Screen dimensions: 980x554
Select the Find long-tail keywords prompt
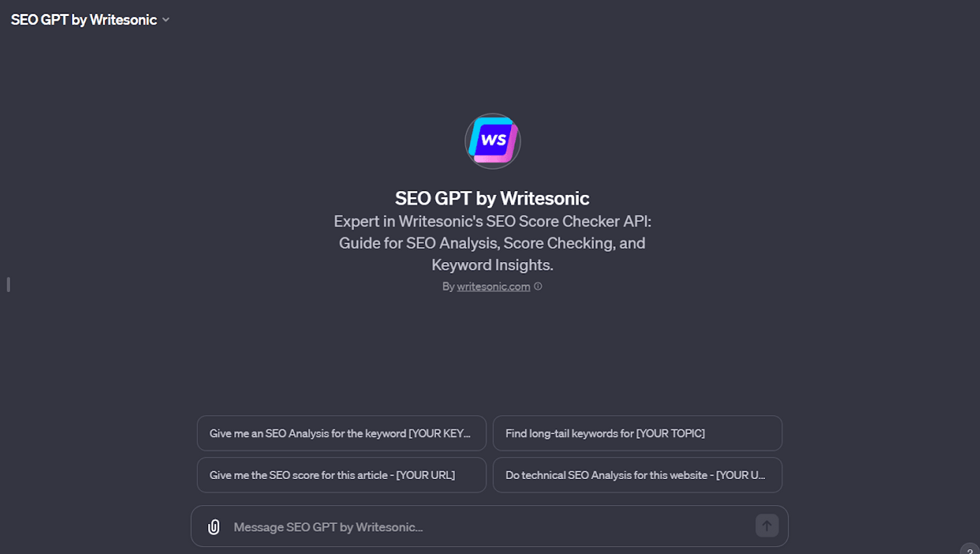(637, 433)
